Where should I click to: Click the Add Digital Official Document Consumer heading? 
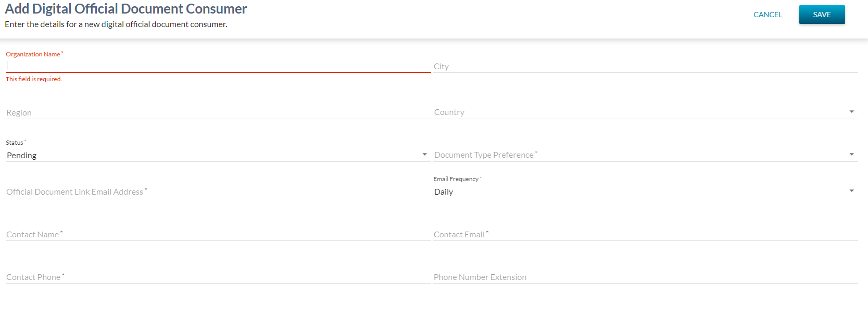coord(126,9)
